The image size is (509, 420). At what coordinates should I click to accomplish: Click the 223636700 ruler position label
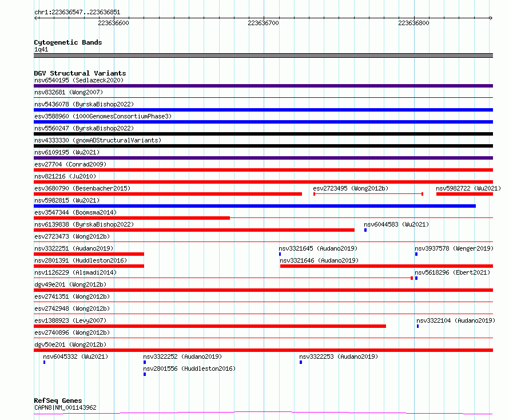coord(263,23)
